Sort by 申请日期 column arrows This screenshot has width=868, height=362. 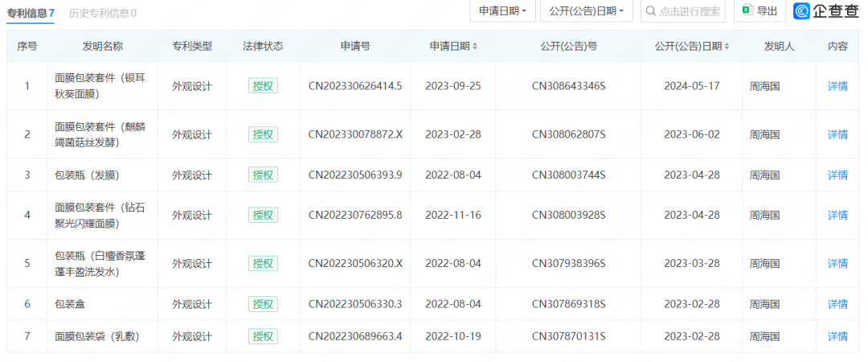(x=475, y=47)
